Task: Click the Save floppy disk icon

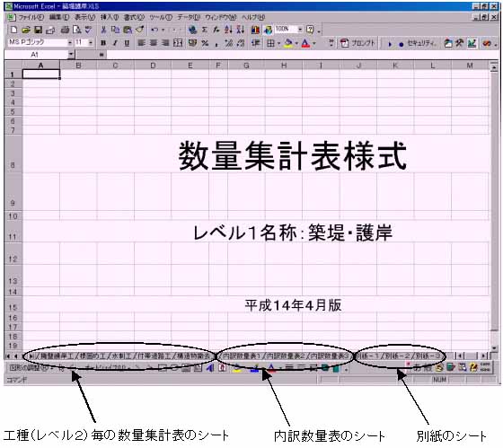Action: (38, 30)
